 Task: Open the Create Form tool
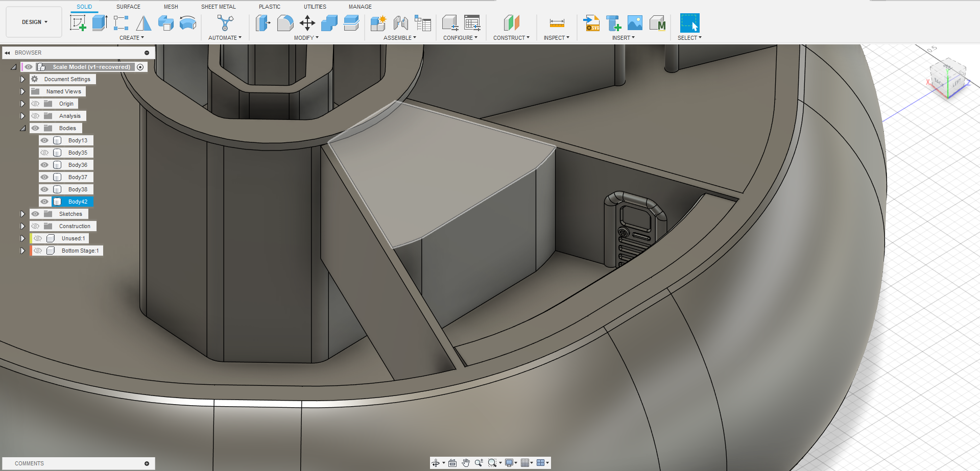[122, 23]
